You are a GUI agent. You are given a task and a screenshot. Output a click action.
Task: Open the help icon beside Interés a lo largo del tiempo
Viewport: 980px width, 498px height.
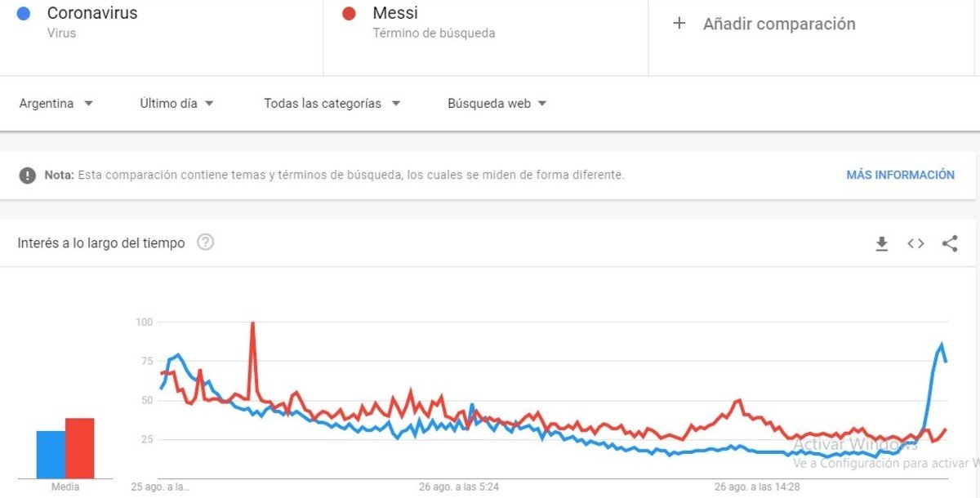click(206, 242)
